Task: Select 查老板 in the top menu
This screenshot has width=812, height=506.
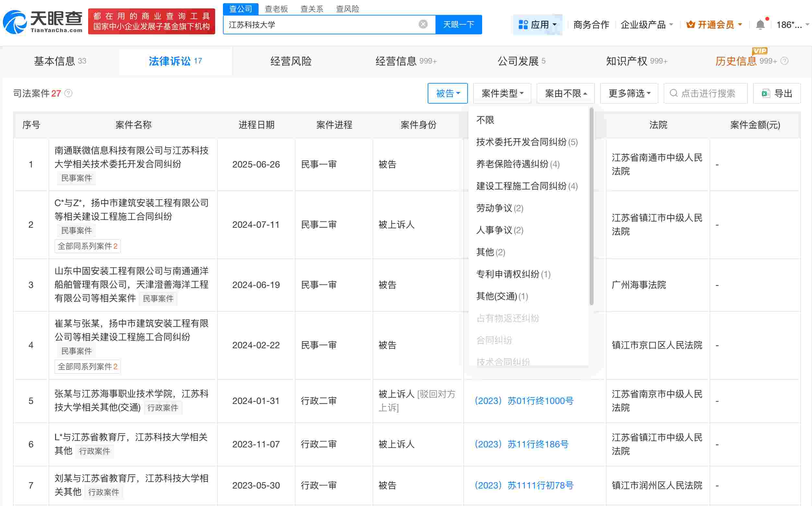Action: 276,9
